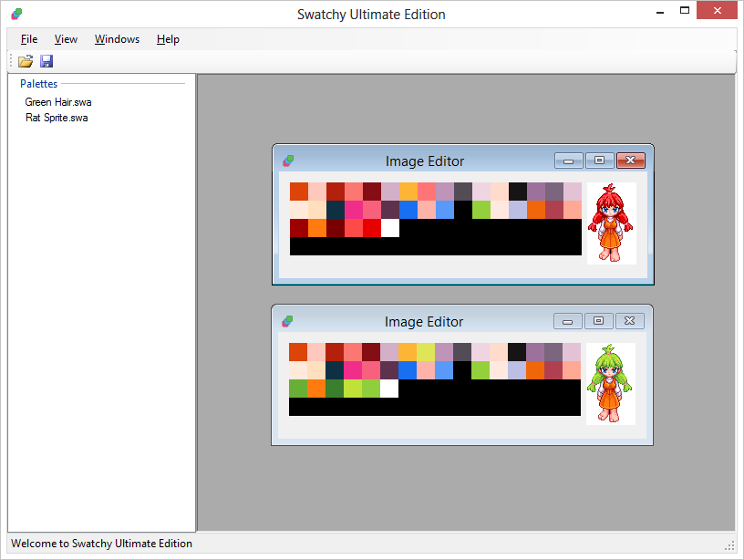
Task: Pick the yellow swatch in bottom editor's first row
Action: tap(426, 352)
